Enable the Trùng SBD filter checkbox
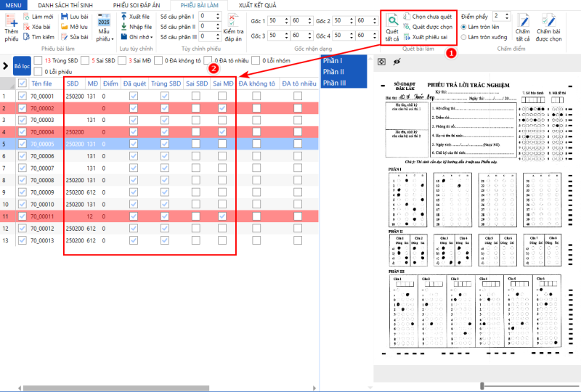This screenshot has height=392, width=581. point(38,61)
